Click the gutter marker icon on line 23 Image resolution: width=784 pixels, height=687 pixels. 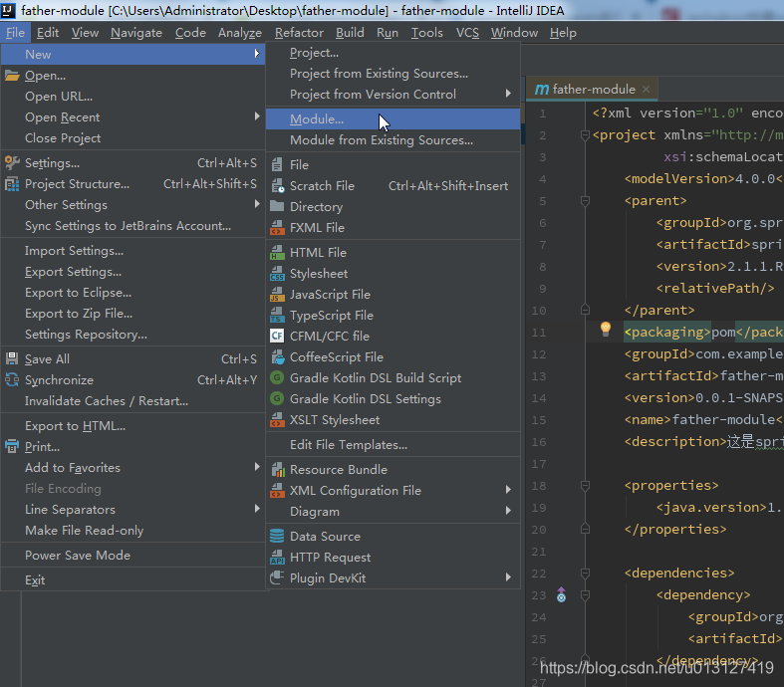pos(562,594)
